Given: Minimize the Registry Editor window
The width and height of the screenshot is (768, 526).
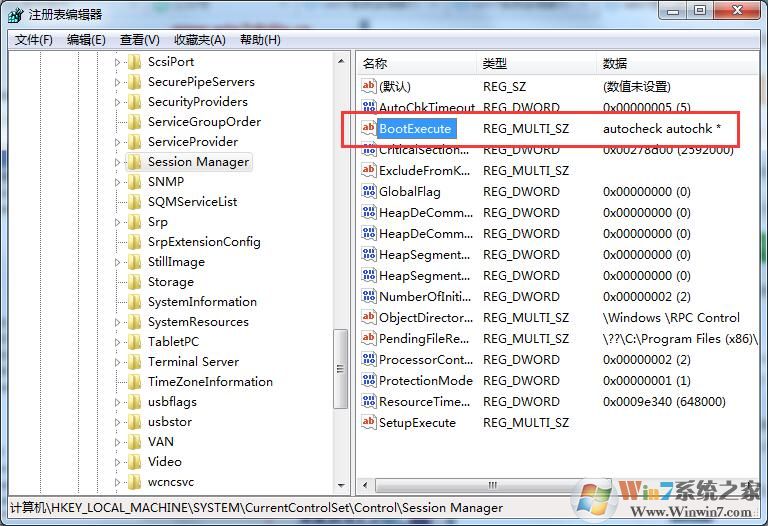Looking at the screenshot, I should click(x=673, y=11).
